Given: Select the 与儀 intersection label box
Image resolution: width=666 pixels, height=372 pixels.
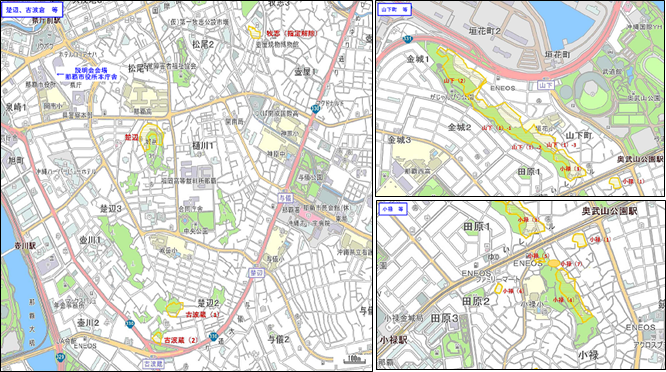Looking at the screenshot, I should coord(285,197).
